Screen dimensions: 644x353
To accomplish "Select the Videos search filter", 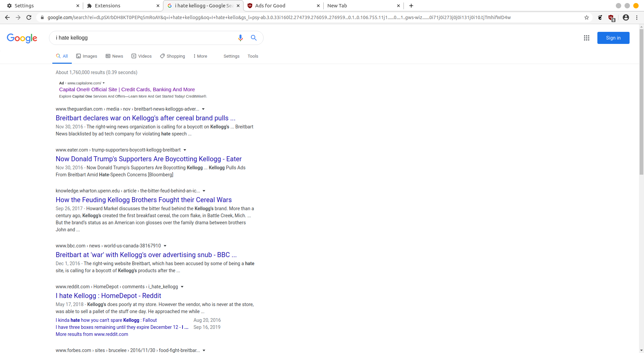I will [x=142, y=56].
